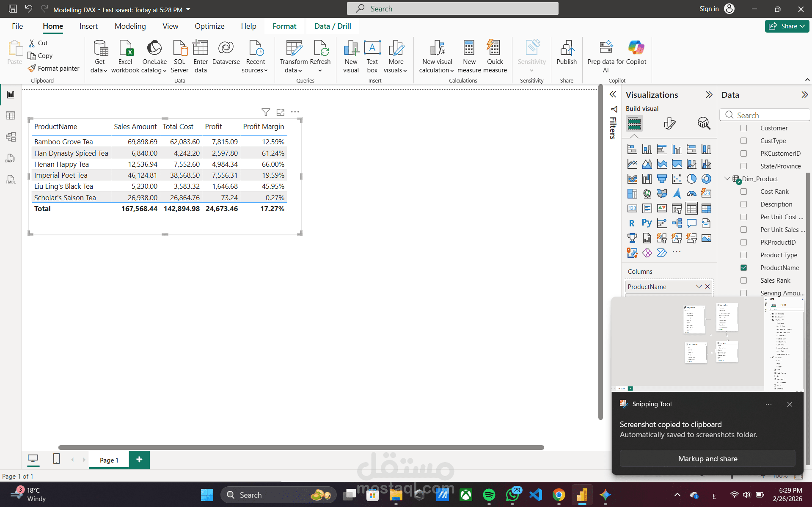
Task: Select the slicer visual icon
Action: pos(677,208)
